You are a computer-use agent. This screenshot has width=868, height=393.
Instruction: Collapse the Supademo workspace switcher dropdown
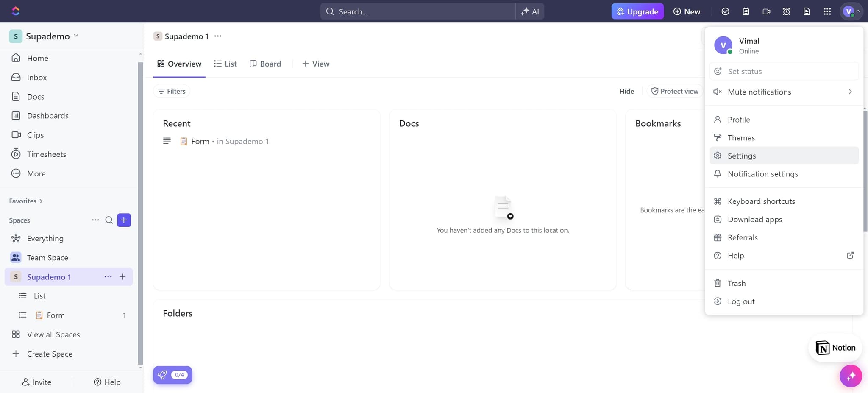tap(76, 36)
